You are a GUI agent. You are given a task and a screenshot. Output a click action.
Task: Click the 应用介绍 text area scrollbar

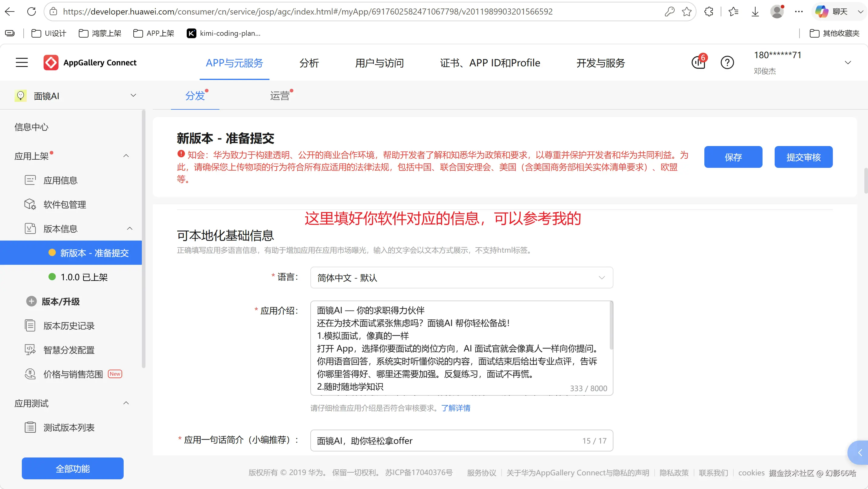pyautogui.click(x=611, y=326)
